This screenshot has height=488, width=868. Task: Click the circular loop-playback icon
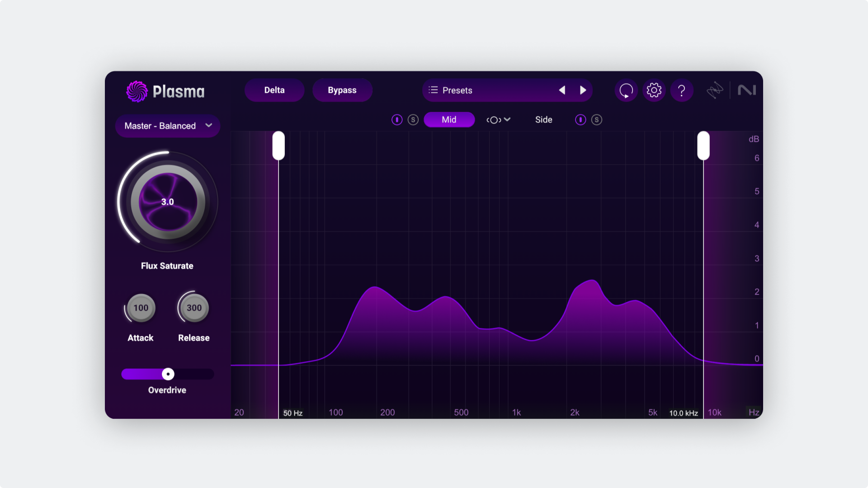(x=626, y=90)
